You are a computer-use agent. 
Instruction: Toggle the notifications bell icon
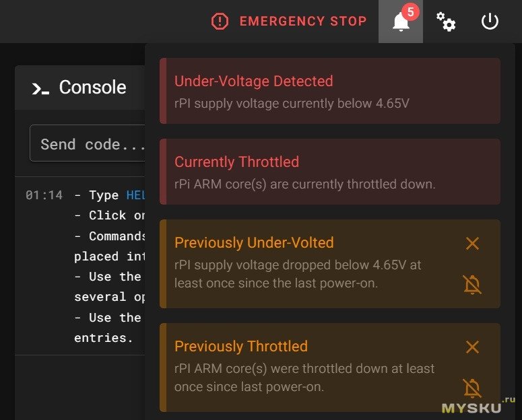pos(400,22)
